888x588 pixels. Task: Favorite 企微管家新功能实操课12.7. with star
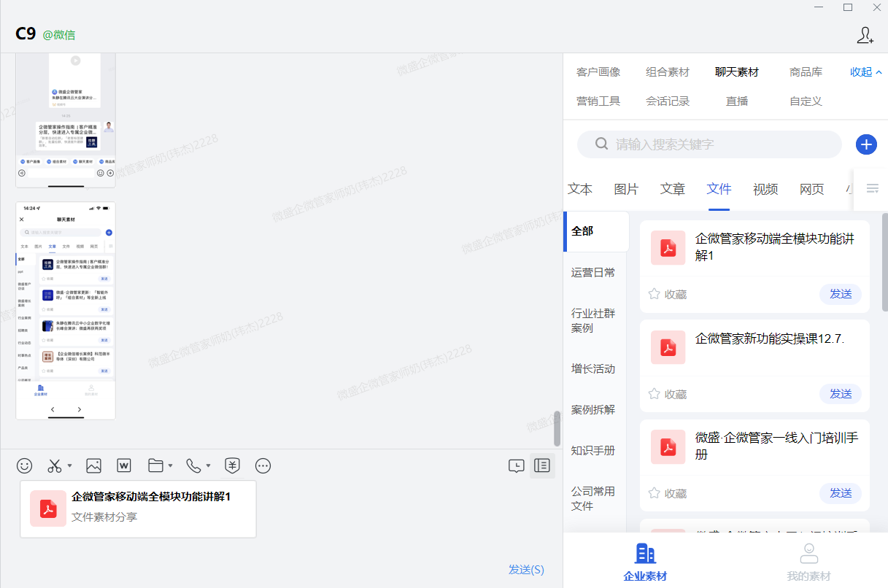tap(655, 394)
